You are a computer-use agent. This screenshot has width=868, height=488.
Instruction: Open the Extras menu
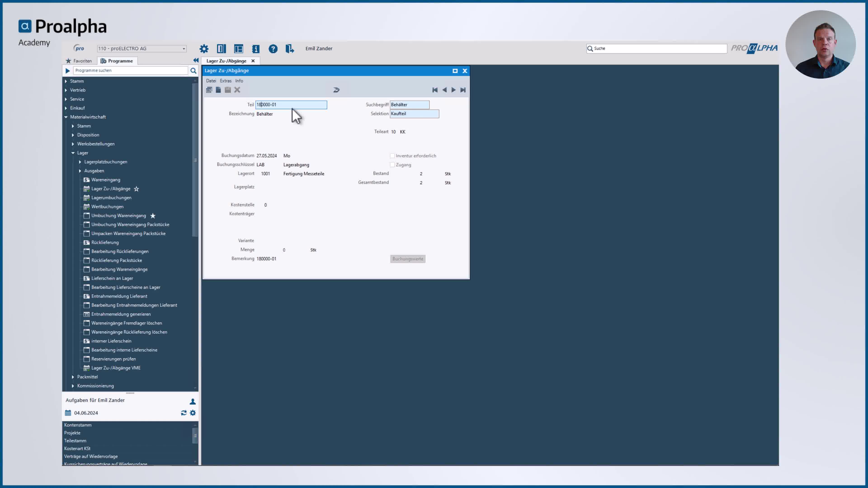(226, 81)
